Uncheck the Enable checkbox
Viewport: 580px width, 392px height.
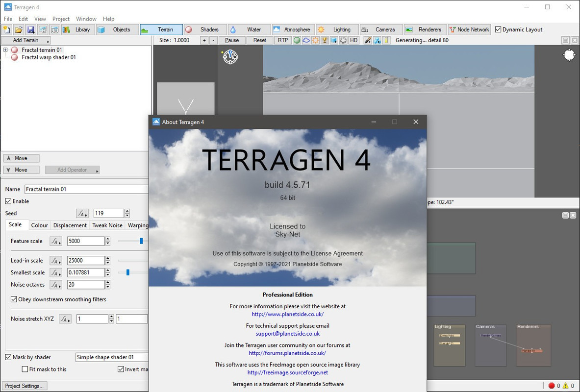tap(8, 201)
